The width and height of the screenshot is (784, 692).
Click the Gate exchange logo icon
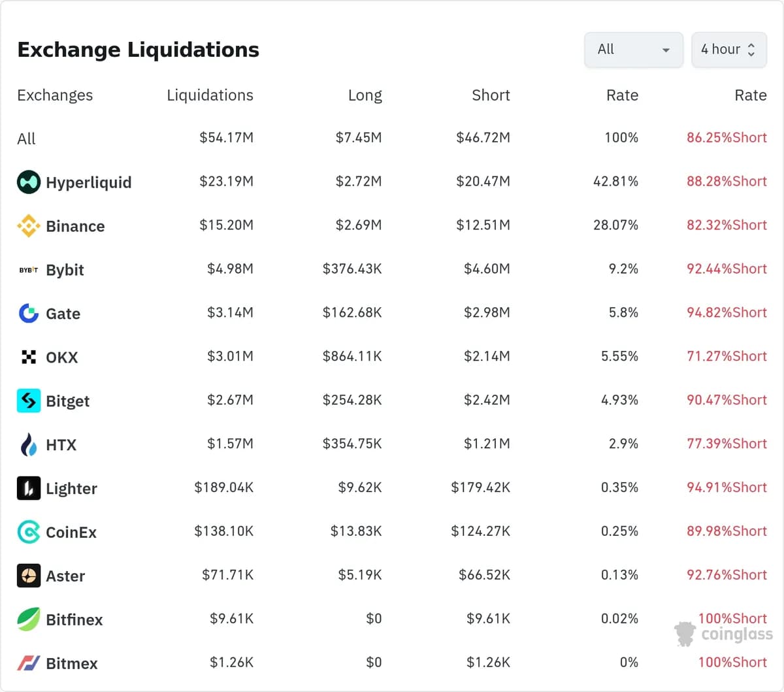click(29, 313)
